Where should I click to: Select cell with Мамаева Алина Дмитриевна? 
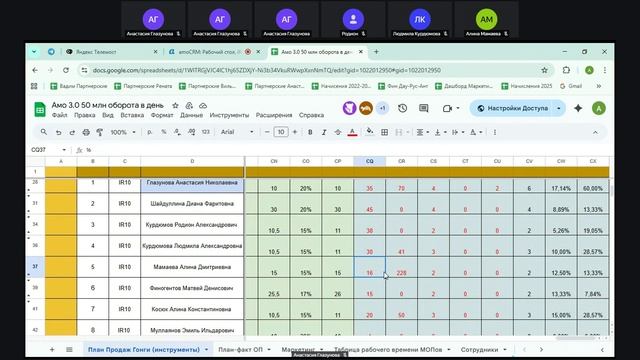(192, 267)
